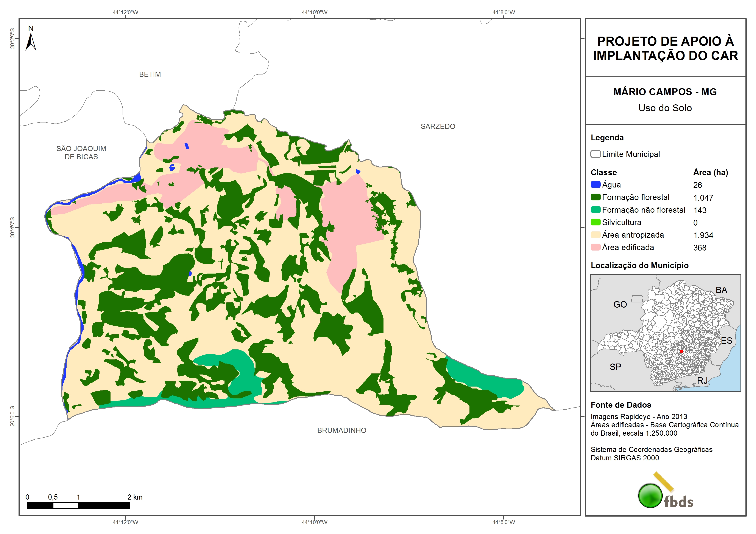Click the bright green Silvicultura swatch
Image resolution: width=756 pixels, height=534 pixels.
click(595, 222)
